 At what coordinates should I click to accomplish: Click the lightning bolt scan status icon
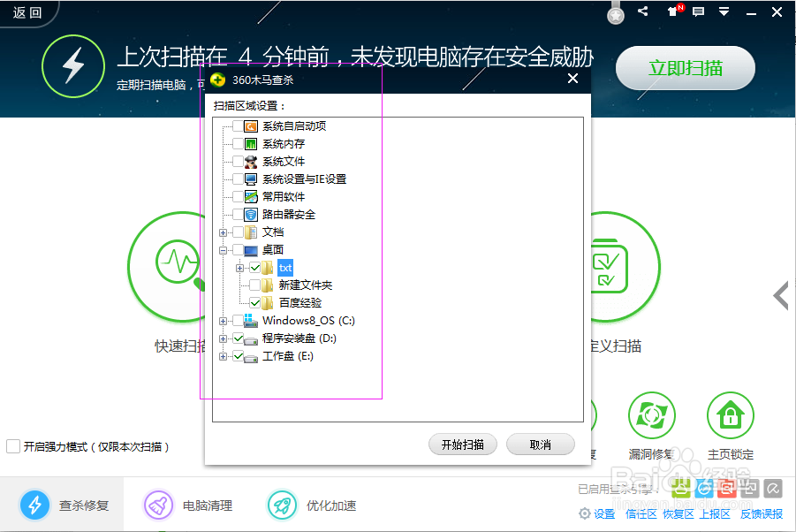[73, 66]
